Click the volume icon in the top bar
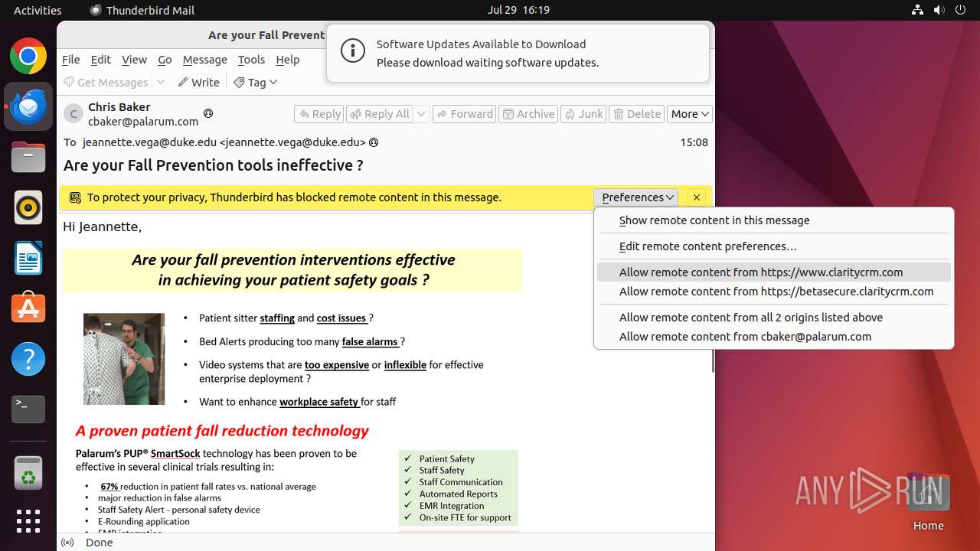This screenshot has height=551, width=980. (939, 10)
